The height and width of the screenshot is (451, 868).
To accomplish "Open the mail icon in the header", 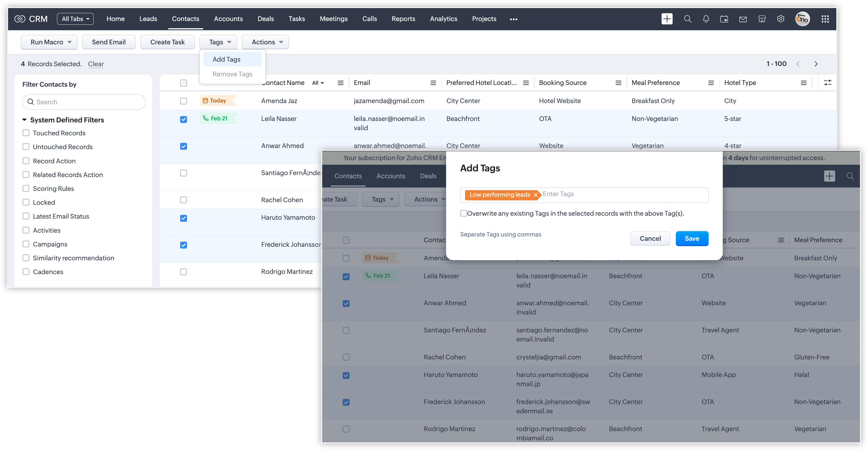I will point(743,19).
